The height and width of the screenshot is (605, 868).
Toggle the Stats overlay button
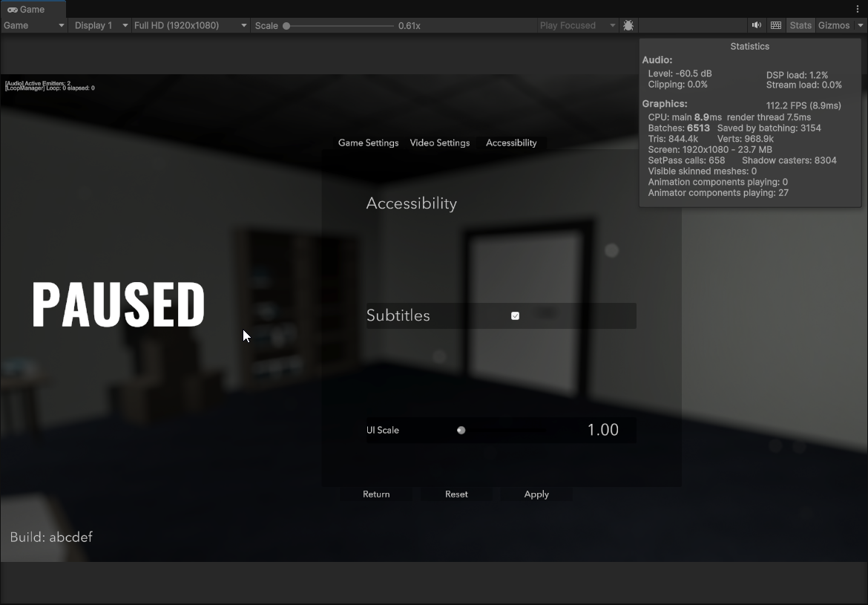tap(800, 25)
